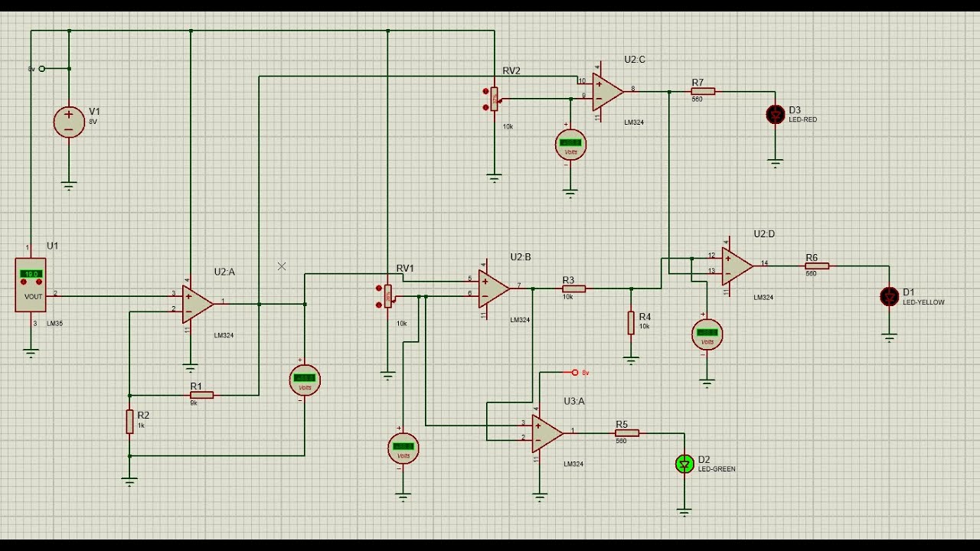Select the voltmeter below RV2 wiper
This screenshot has width=980, height=551.
pyautogui.click(x=570, y=145)
